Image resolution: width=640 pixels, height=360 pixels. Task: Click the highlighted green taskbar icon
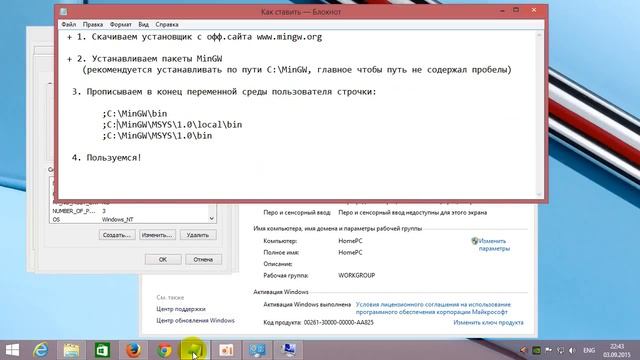[196, 350]
